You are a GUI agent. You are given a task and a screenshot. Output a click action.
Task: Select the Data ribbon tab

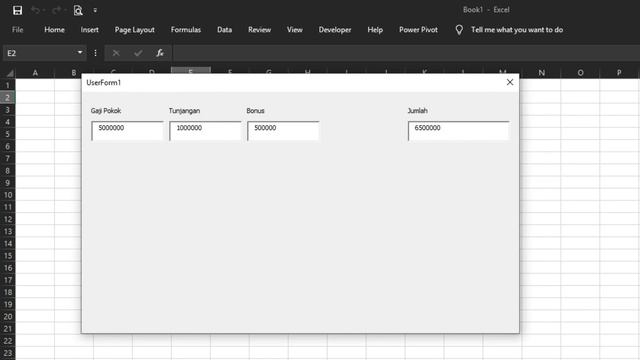click(x=224, y=30)
